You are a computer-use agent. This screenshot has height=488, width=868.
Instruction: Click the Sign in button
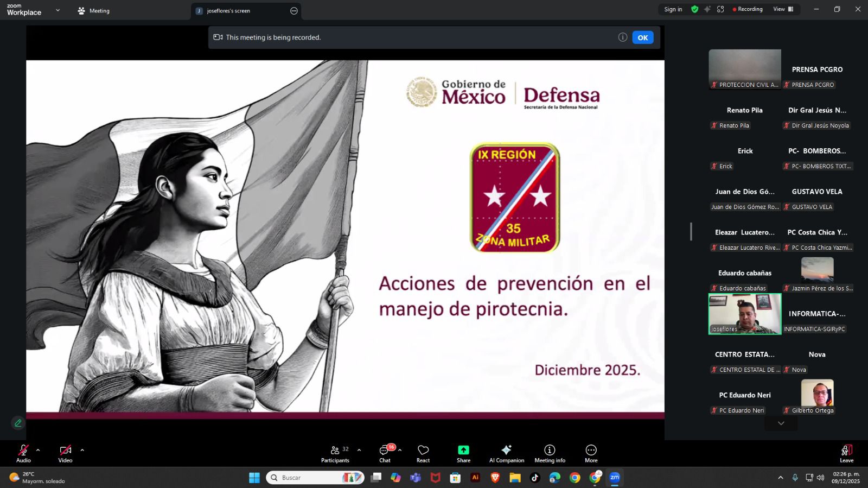673,9
